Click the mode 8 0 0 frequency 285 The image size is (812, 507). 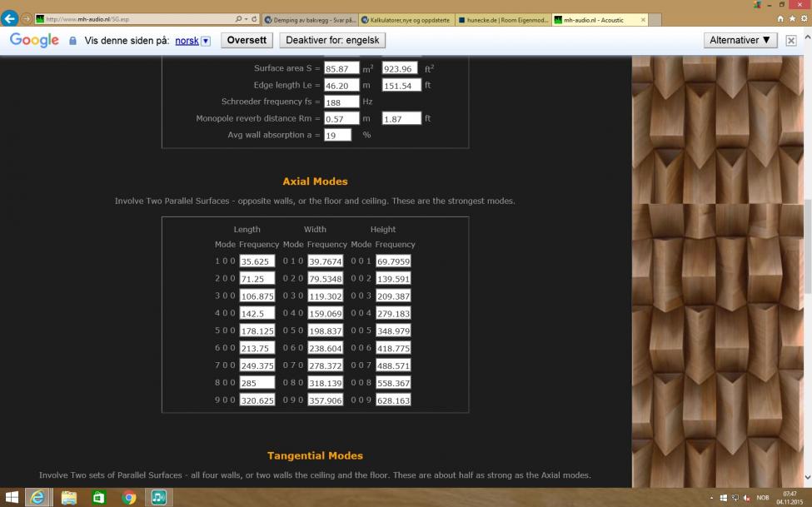pos(257,383)
